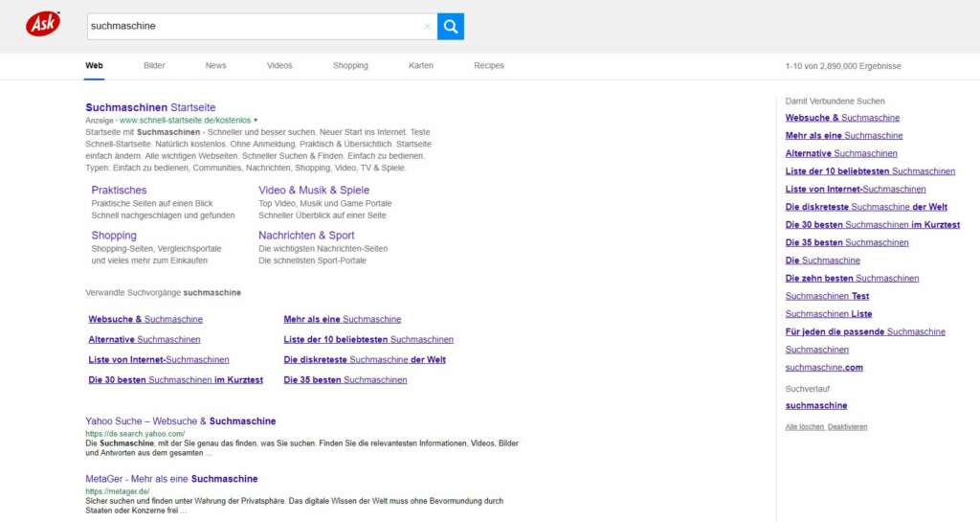This screenshot has height=522, width=980.
Task: Click sidebar link Suchmaschinen Test
Action: 827,296
